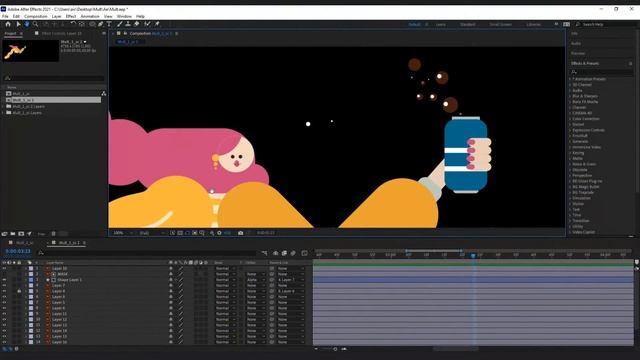640x360 pixels.
Task: Toggle visibility eye of Layer 16
Action: (4, 342)
